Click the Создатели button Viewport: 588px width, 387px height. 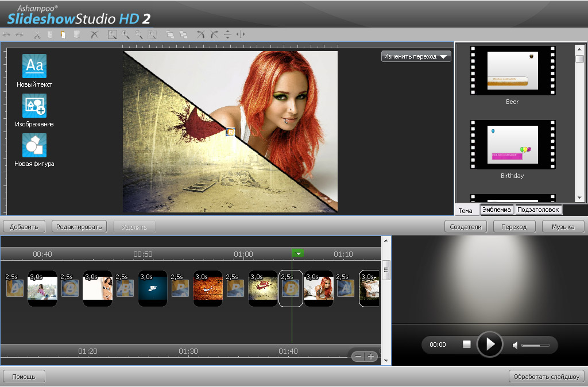pyautogui.click(x=466, y=227)
